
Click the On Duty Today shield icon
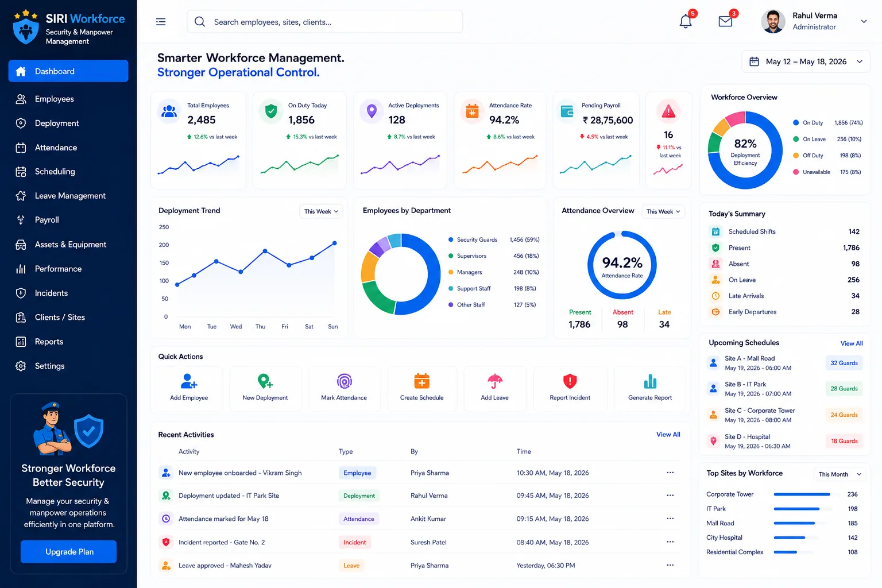point(270,111)
